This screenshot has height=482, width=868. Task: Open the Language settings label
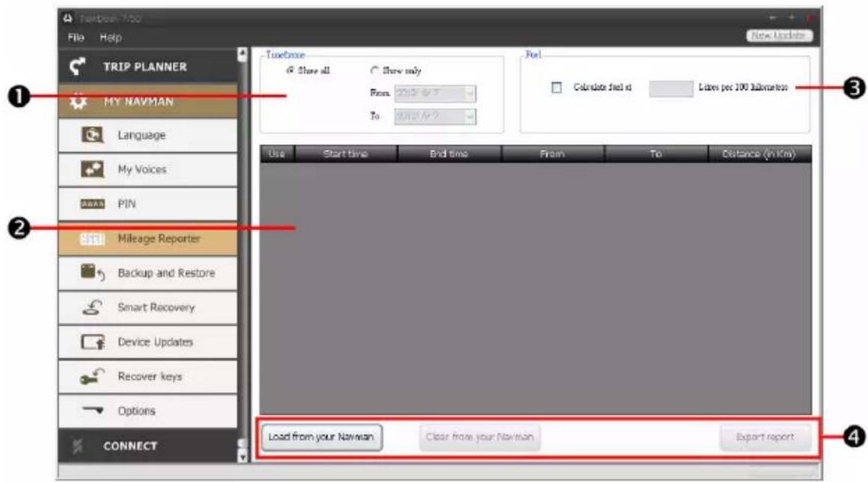[x=142, y=135]
